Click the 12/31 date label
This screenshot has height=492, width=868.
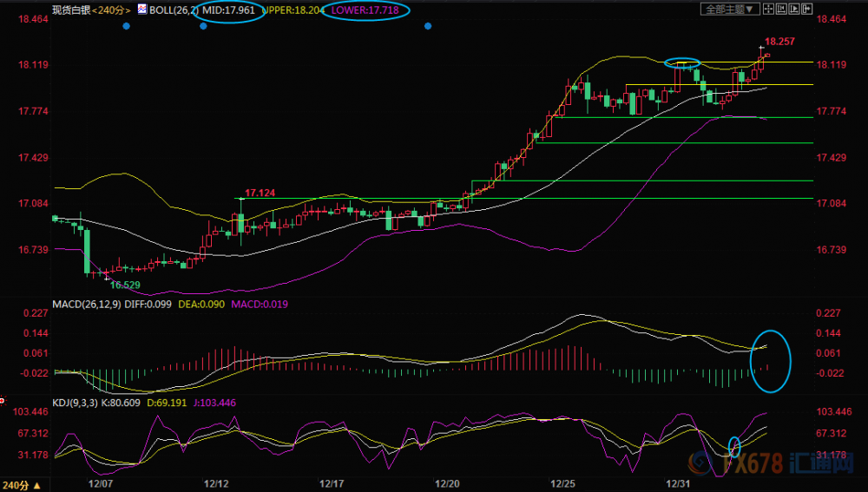click(678, 484)
